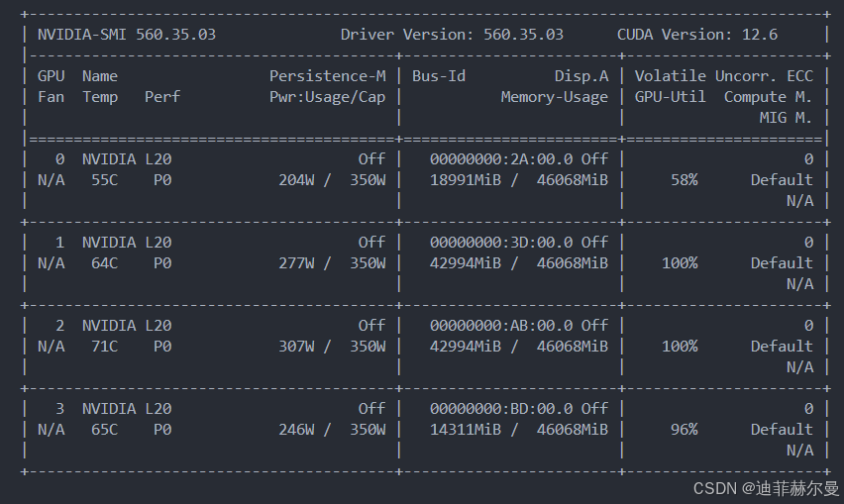Click the 96% GPU utilization value

[x=684, y=430]
